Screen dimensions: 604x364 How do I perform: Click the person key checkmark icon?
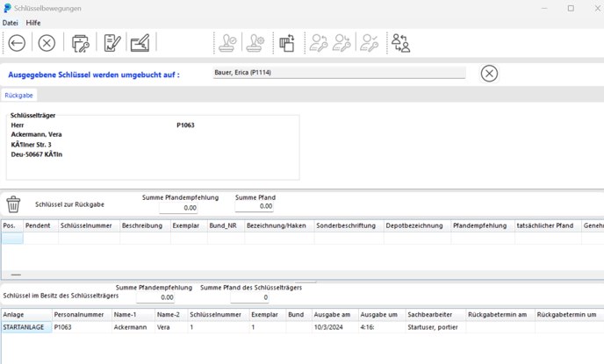(369, 43)
